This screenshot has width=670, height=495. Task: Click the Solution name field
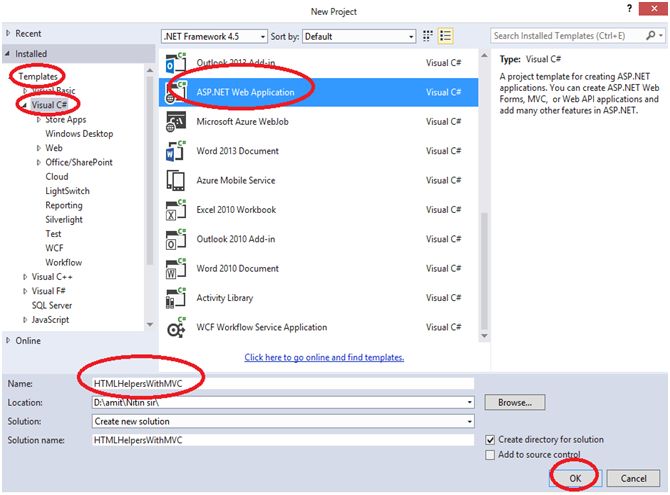(x=283, y=440)
